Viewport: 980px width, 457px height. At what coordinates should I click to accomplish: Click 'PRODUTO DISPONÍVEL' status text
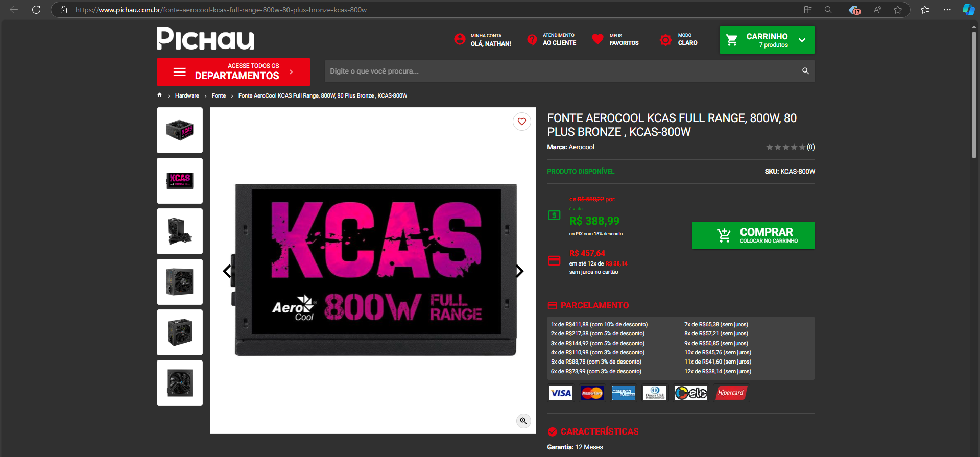[581, 172]
